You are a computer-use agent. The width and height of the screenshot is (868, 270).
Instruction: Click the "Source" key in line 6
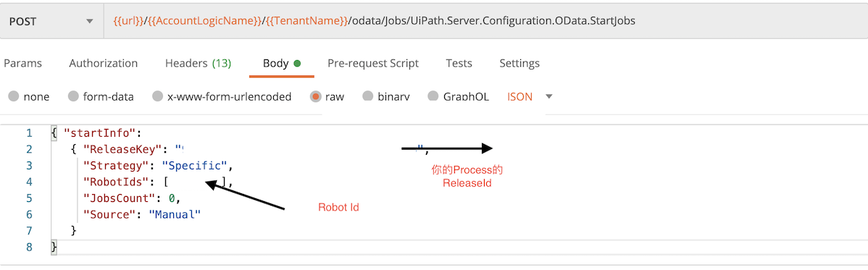[x=109, y=214]
